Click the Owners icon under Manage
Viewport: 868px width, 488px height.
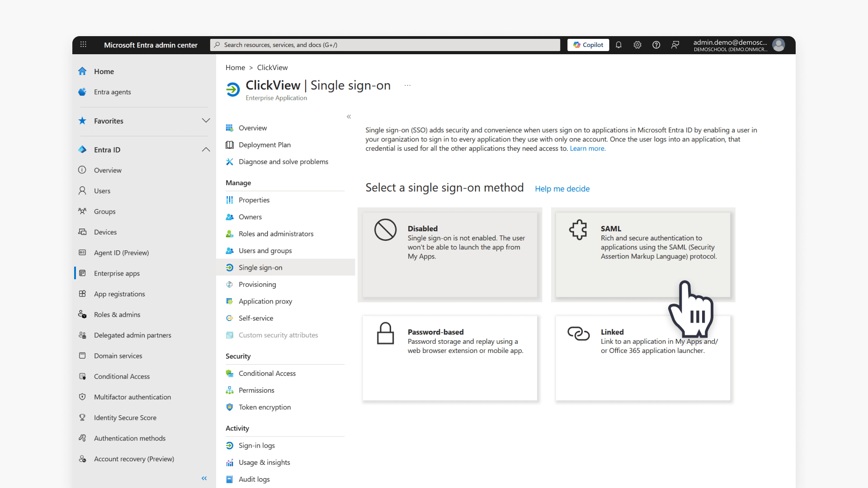pos(230,217)
